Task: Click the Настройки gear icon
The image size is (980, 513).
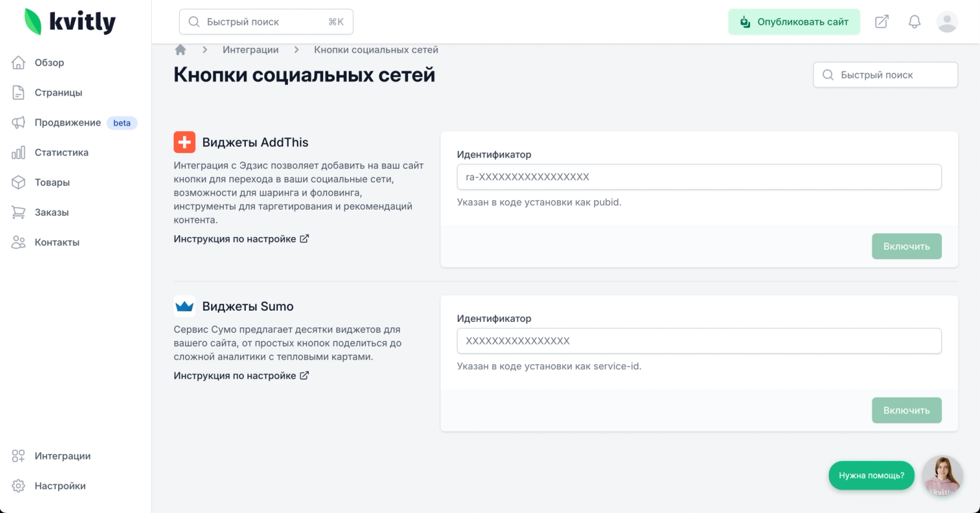Action: (x=19, y=486)
